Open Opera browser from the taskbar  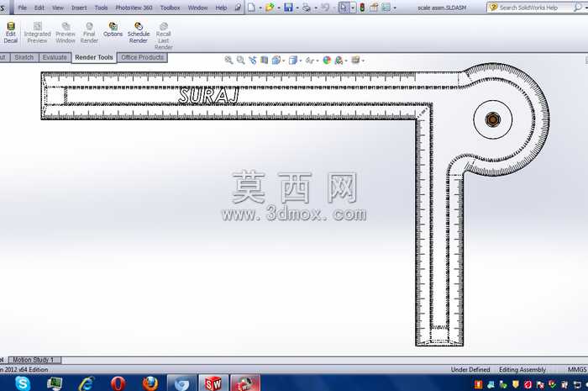click(x=118, y=383)
